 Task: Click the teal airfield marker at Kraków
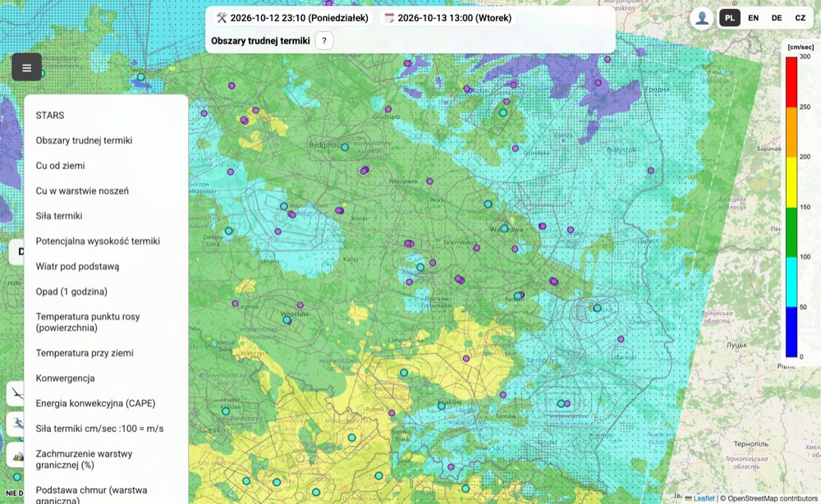[442, 405]
